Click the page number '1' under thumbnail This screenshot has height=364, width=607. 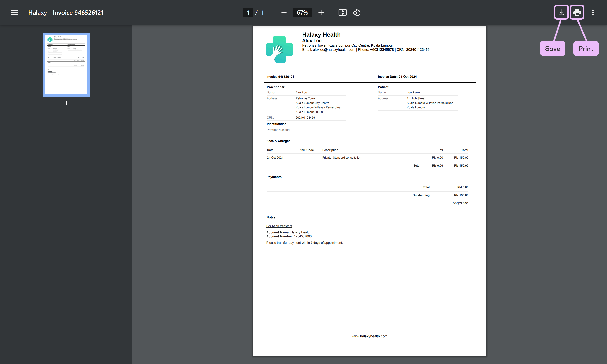pos(66,103)
